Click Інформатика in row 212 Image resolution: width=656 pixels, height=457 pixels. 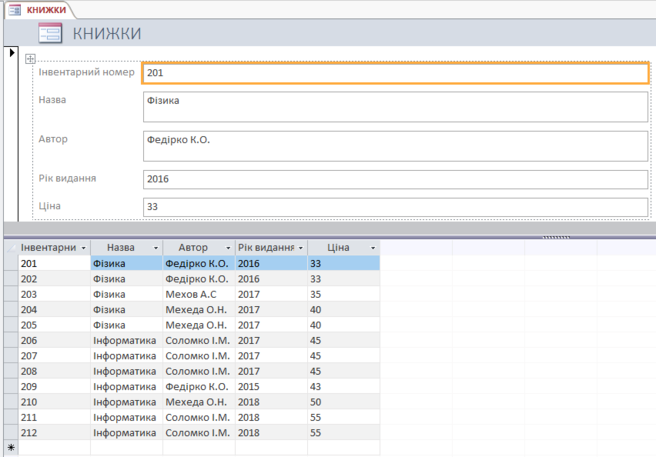coord(126,433)
